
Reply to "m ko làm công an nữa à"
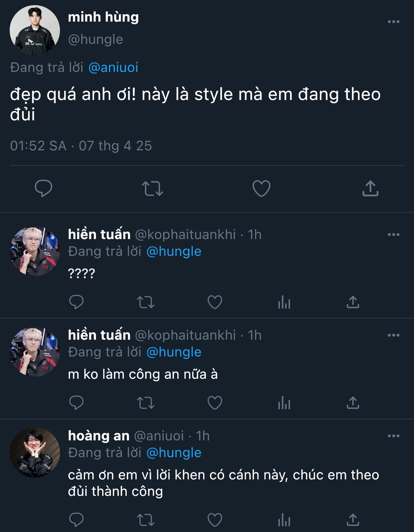tap(76, 403)
